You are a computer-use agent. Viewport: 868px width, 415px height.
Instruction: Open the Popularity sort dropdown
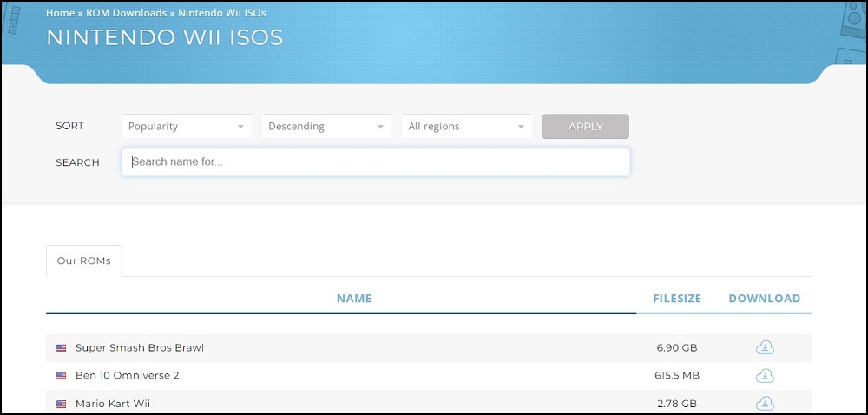pos(187,126)
